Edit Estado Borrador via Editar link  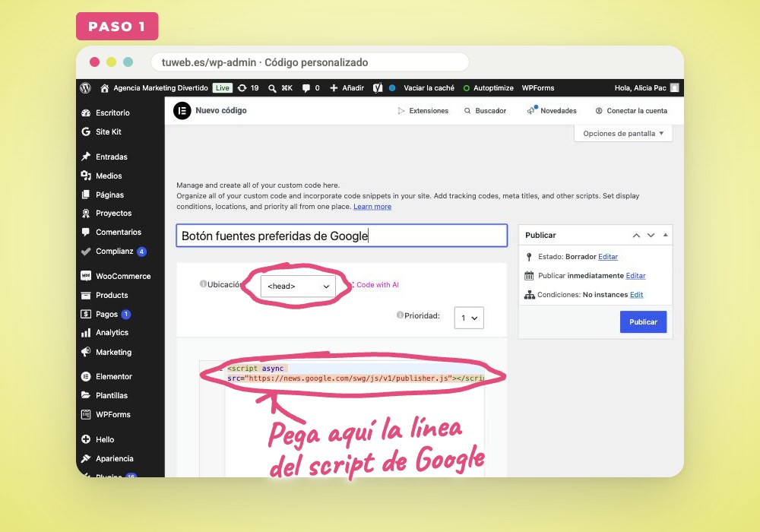pyautogui.click(x=608, y=257)
